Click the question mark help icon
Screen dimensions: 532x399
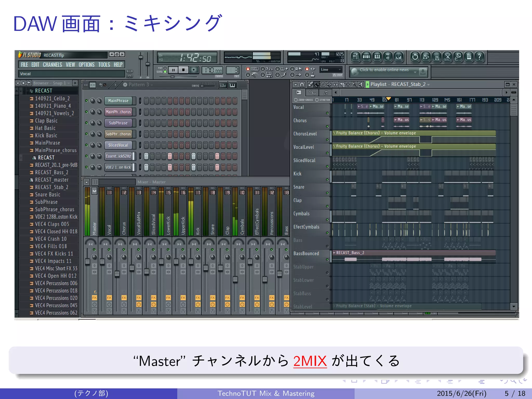click(x=480, y=57)
